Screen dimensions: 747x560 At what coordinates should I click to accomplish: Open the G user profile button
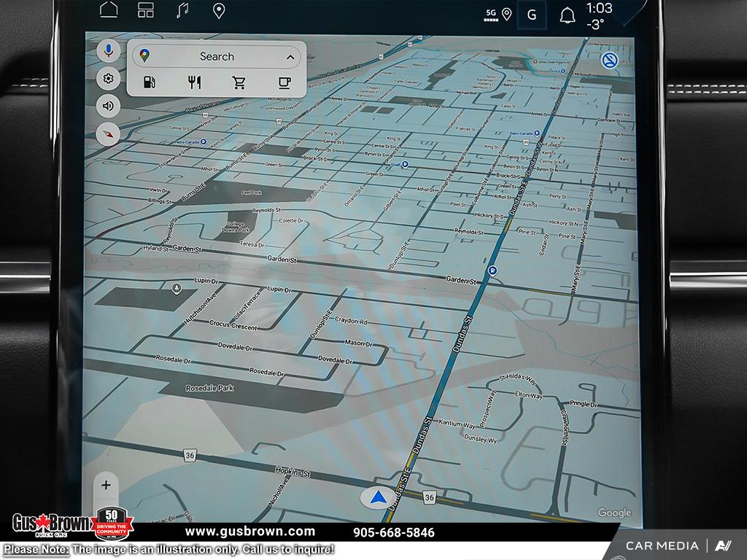531,15
